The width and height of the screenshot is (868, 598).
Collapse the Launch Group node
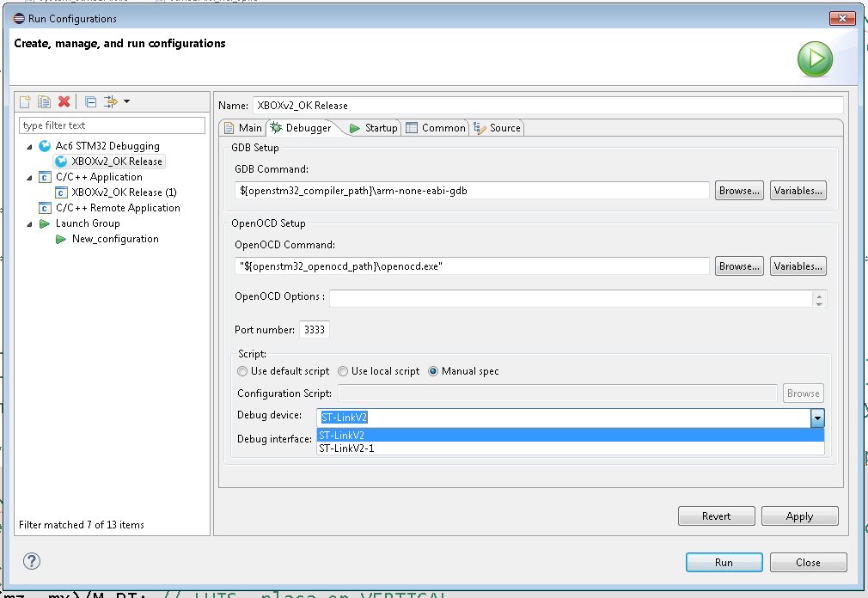pos(29,224)
